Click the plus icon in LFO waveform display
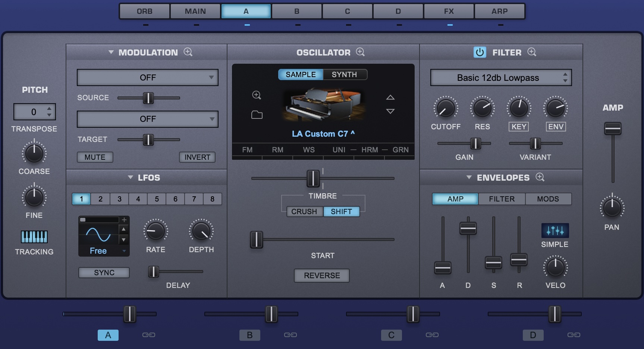 pos(124,220)
